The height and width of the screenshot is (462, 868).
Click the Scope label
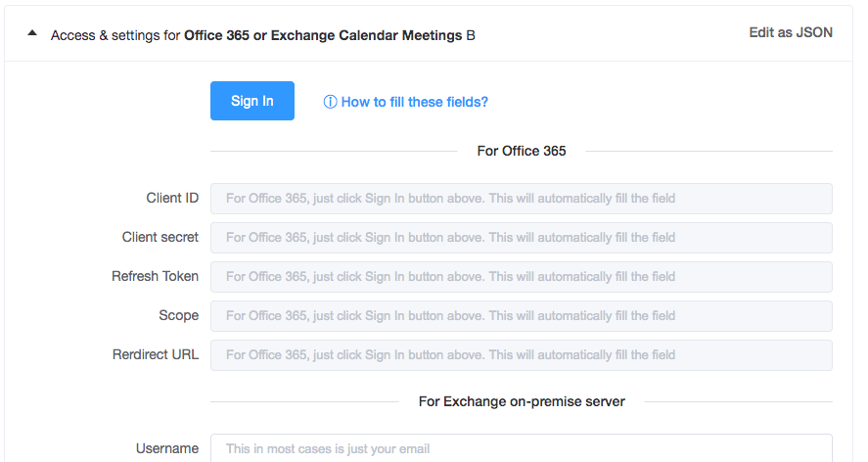[178, 315]
